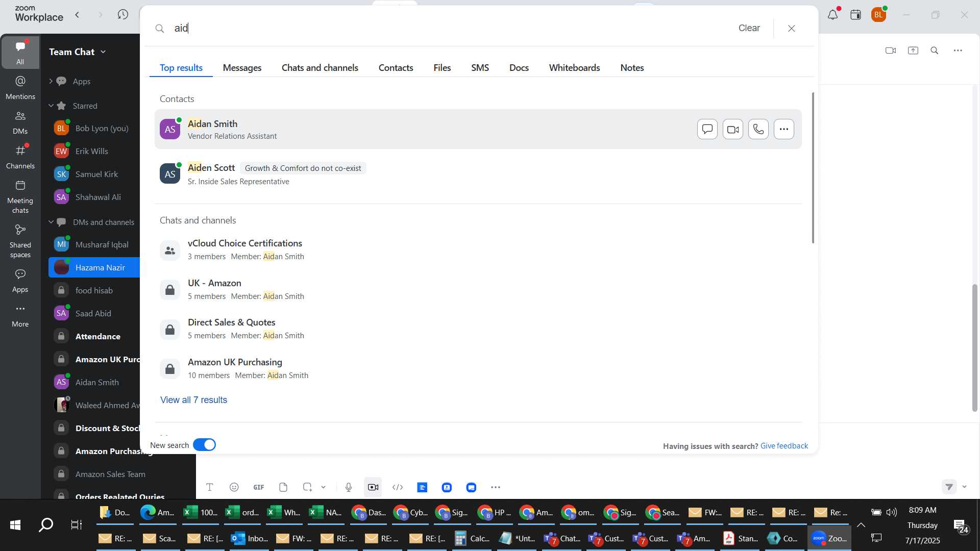This screenshot has height=551, width=980.
Task: Search within the chat using magnifier icon
Action: pyautogui.click(x=935, y=51)
